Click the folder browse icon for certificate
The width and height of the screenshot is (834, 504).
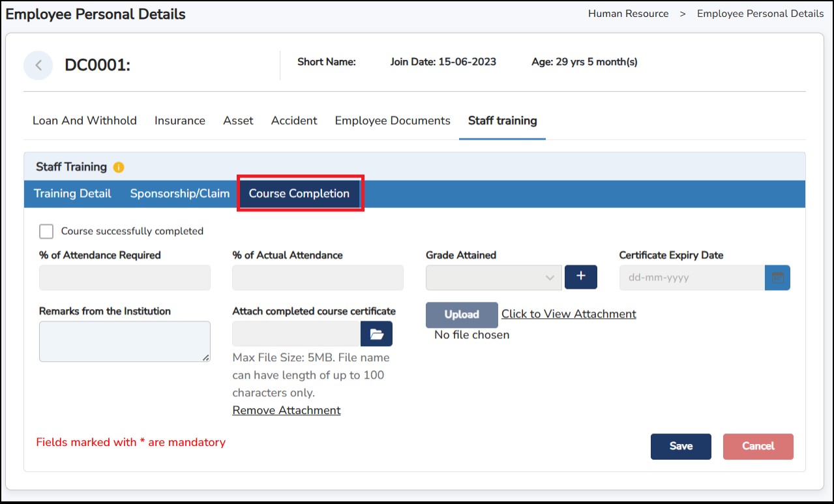(376, 334)
